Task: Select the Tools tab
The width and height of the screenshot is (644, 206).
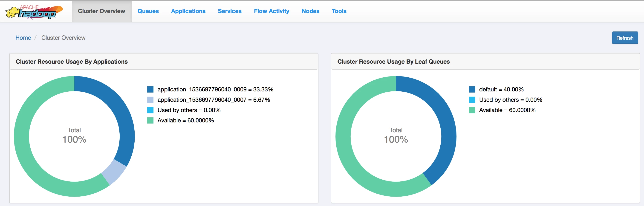Action: (x=339, y=11)
